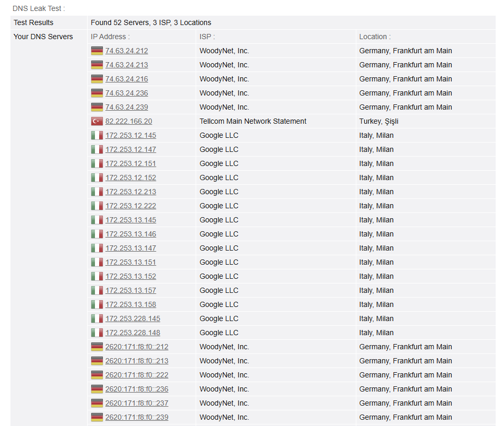Open IPv6 link 2620:171:f8:f0::222

[x=137, y=375]
